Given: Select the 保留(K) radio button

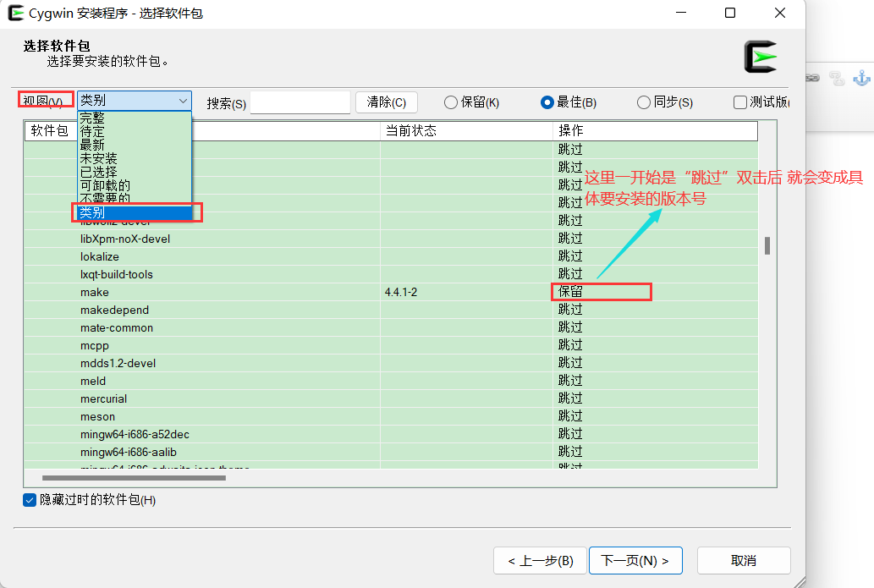Looking at the screenshot, I should [x=450, y=102].
